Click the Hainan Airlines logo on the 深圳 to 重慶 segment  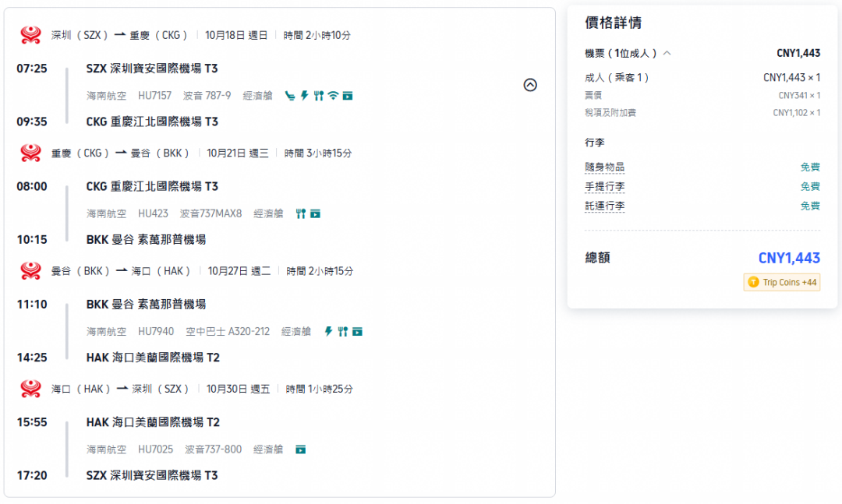pyautogui.click(x=30, y=35)
